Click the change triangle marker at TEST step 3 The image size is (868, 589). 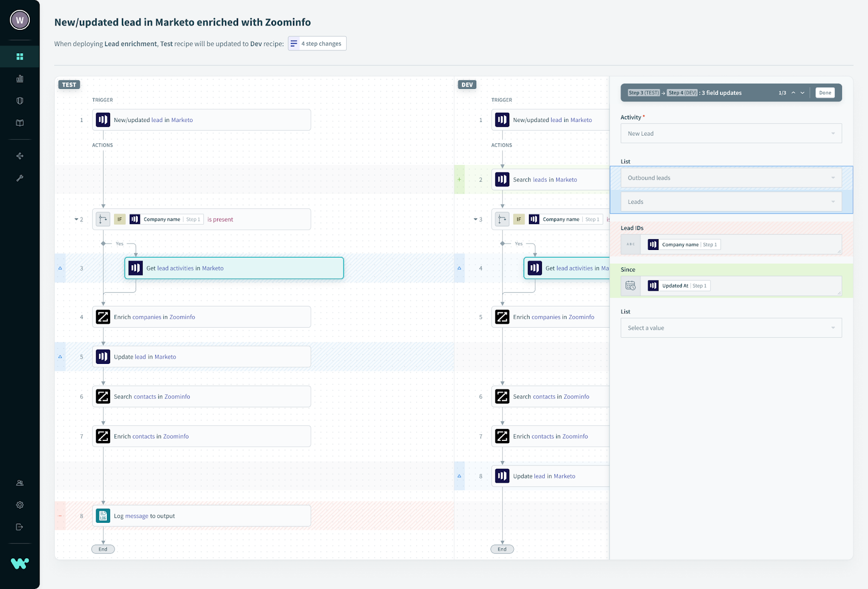click(60, 268)
